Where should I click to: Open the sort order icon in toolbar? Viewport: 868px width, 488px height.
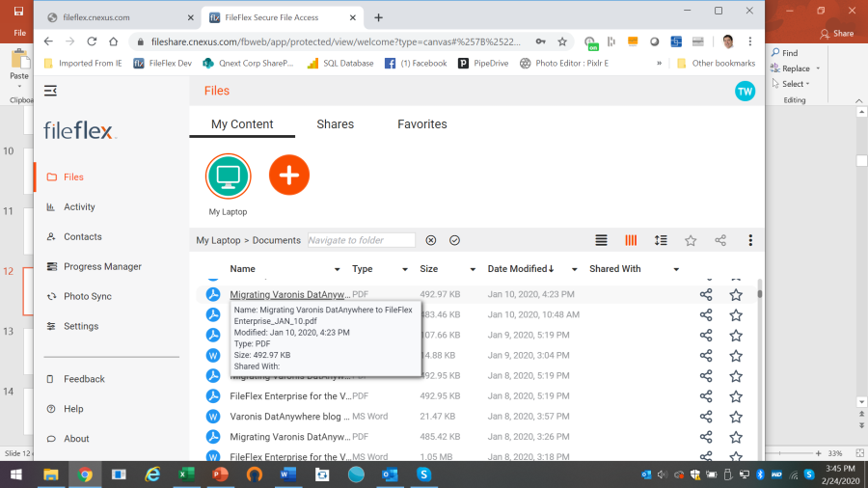(661, 240)
